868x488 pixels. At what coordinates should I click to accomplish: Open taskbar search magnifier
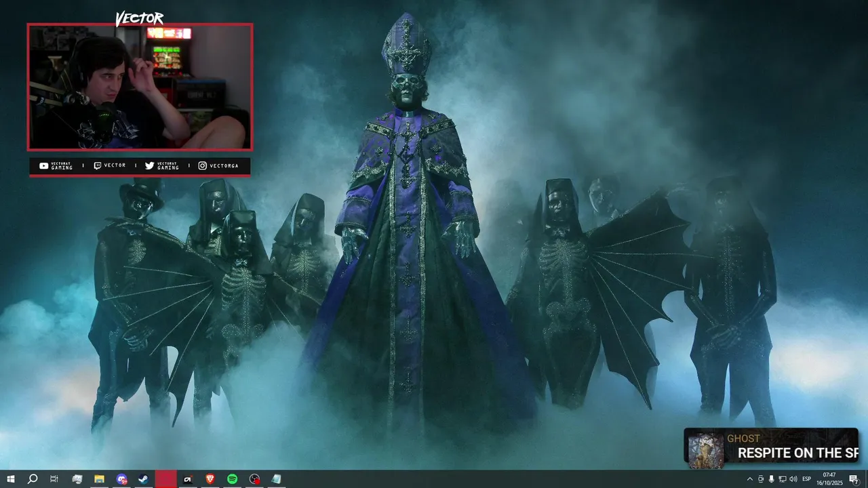pyautogui.click(x=32, y=479)
